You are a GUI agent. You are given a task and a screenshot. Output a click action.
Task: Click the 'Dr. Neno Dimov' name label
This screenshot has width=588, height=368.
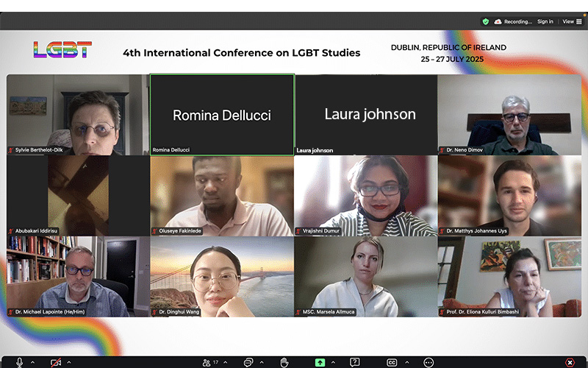point(465,150)
